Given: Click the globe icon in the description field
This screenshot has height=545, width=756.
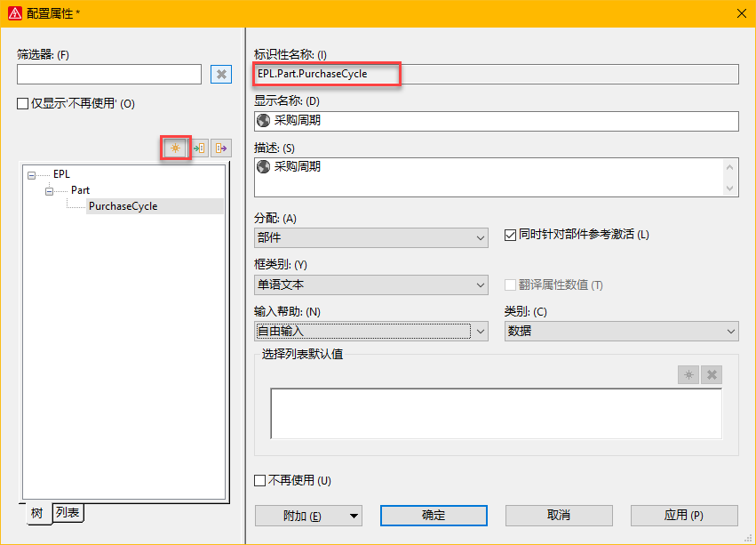Looking at the screenshot, I should 263,166.
